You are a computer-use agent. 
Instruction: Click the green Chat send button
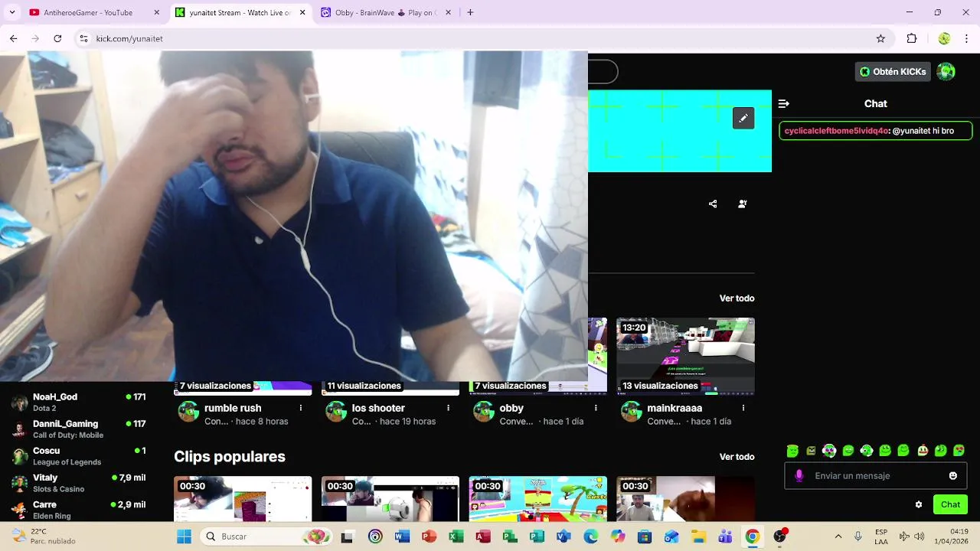pyautogui.click(x=950, y=504)
